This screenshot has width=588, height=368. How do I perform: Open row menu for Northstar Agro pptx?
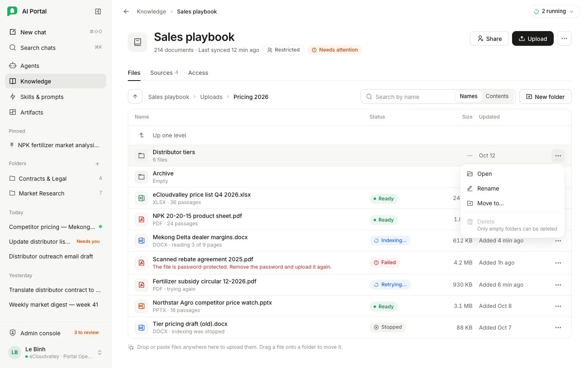coord(558,306)
